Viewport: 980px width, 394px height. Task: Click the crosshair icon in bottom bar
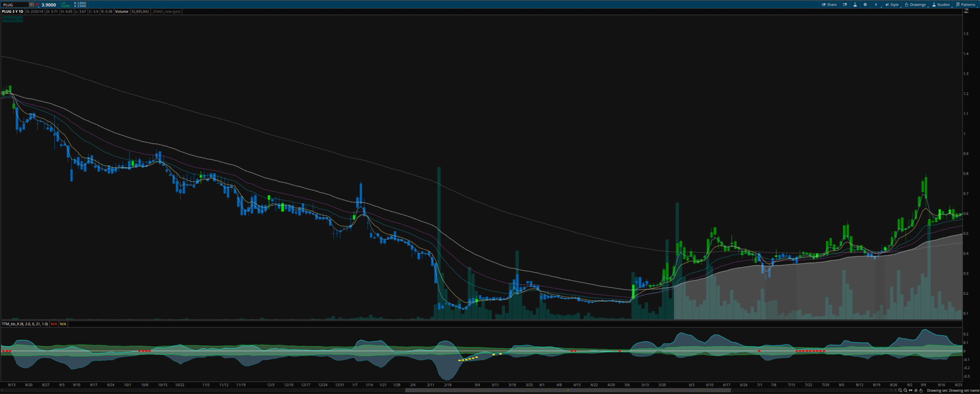click(916, 391)
